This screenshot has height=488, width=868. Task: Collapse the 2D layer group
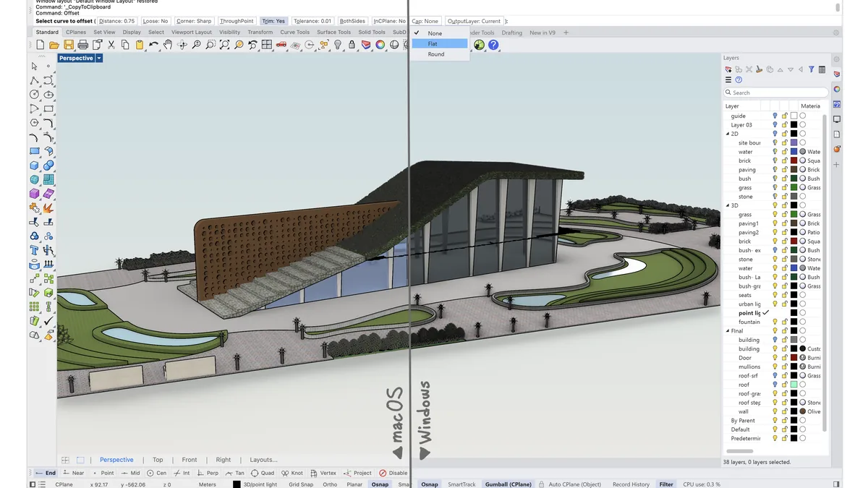pyautogui.click(x=728, y=134)
